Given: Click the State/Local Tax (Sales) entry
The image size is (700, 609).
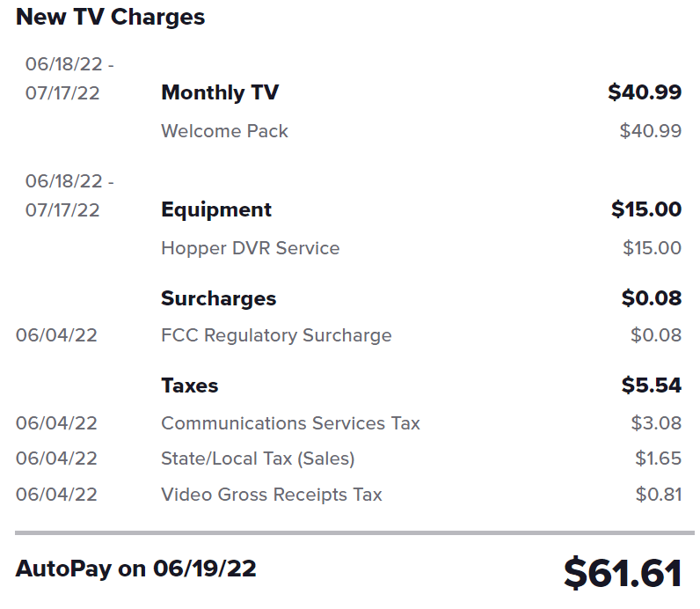Looking at the screenshot, I should click(258, 459).
